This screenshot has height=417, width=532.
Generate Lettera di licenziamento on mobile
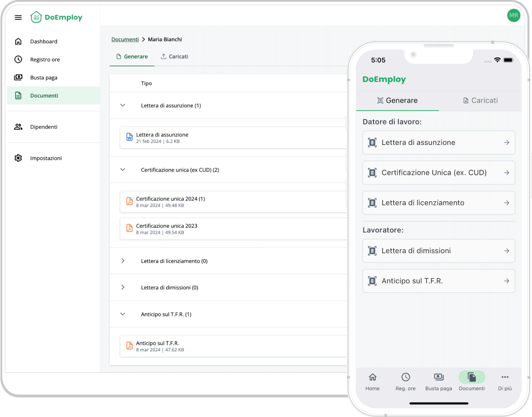coord(439,203)
